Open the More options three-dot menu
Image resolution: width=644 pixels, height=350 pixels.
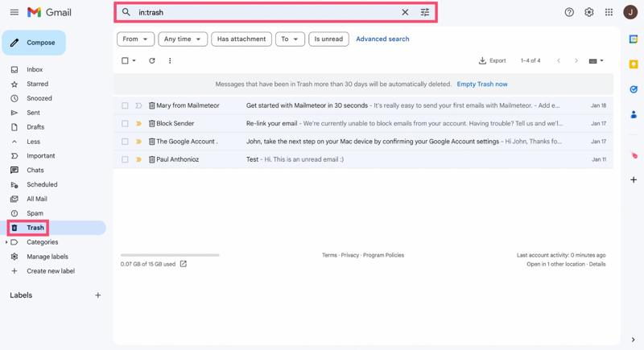(170, 61)
